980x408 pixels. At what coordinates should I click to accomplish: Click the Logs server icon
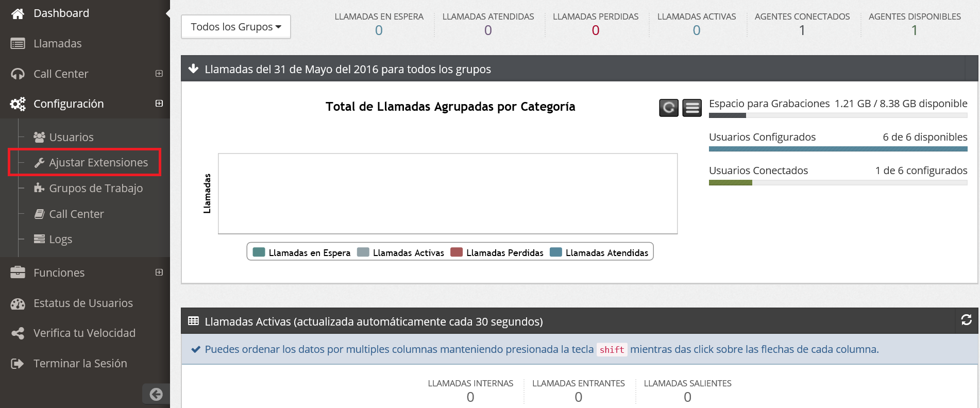[39, 239]
